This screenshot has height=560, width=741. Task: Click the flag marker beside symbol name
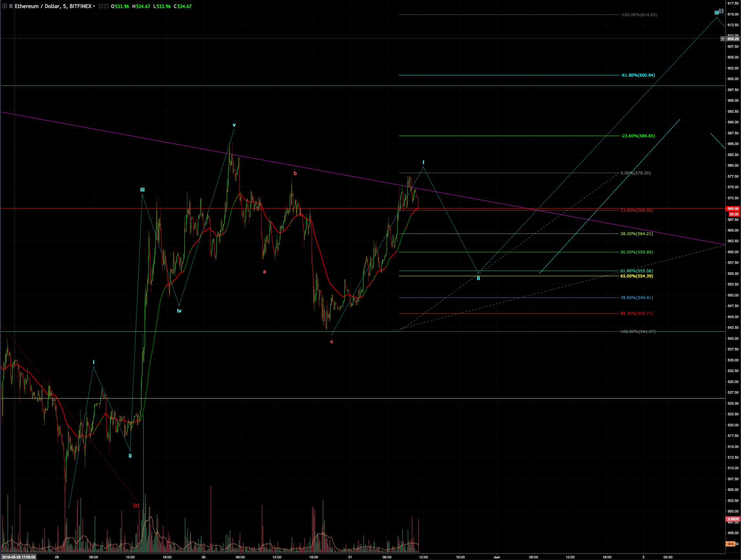tap(11, 6)
